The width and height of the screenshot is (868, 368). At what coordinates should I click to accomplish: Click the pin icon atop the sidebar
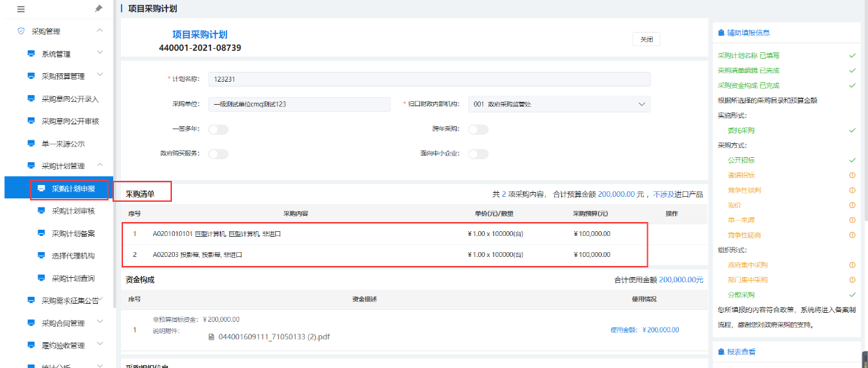click(x=99, y=9)
